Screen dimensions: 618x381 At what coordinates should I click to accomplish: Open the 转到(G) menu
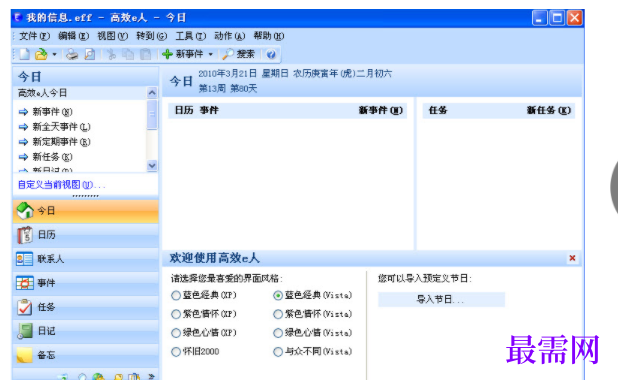tap(151, 36)
